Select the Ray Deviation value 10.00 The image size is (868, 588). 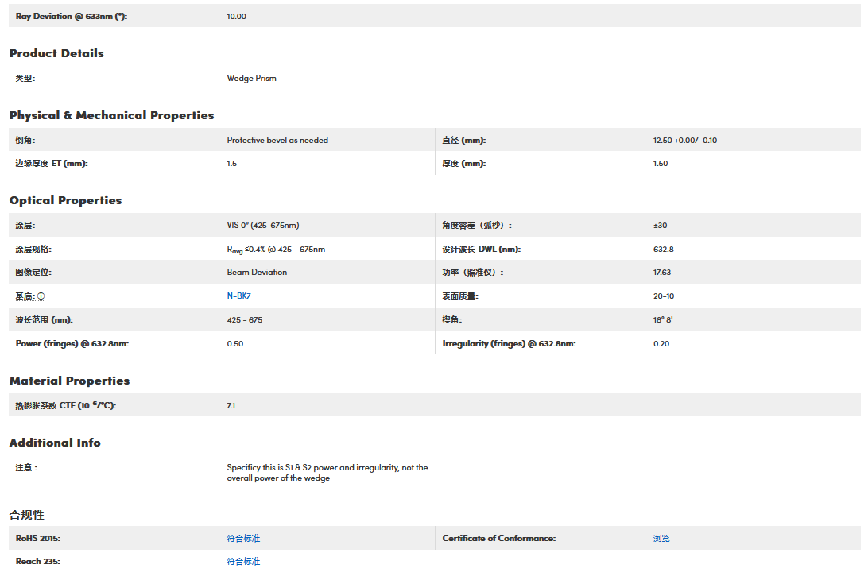(236, 16)
